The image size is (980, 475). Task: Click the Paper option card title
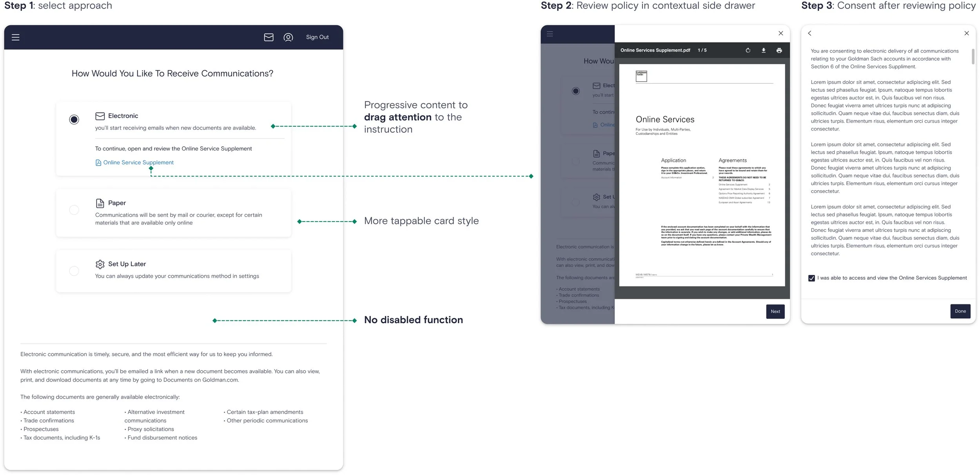(x=117, y=203)
